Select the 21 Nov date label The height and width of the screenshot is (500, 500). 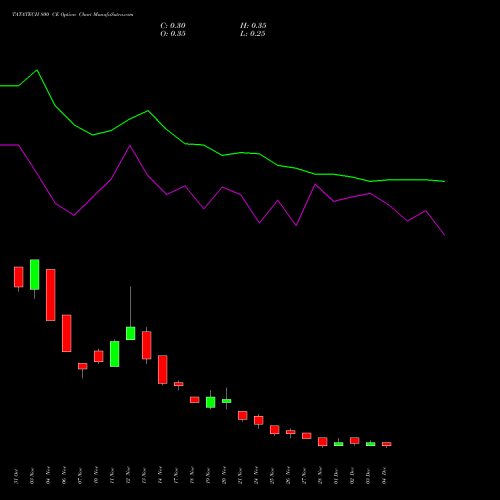(240, 476)
